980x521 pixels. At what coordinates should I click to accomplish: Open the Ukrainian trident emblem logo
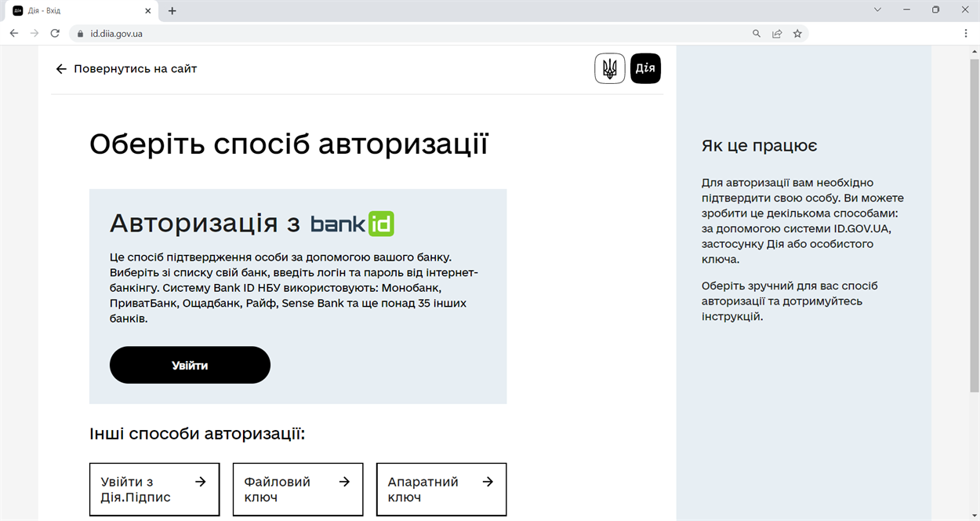[610, 68]
